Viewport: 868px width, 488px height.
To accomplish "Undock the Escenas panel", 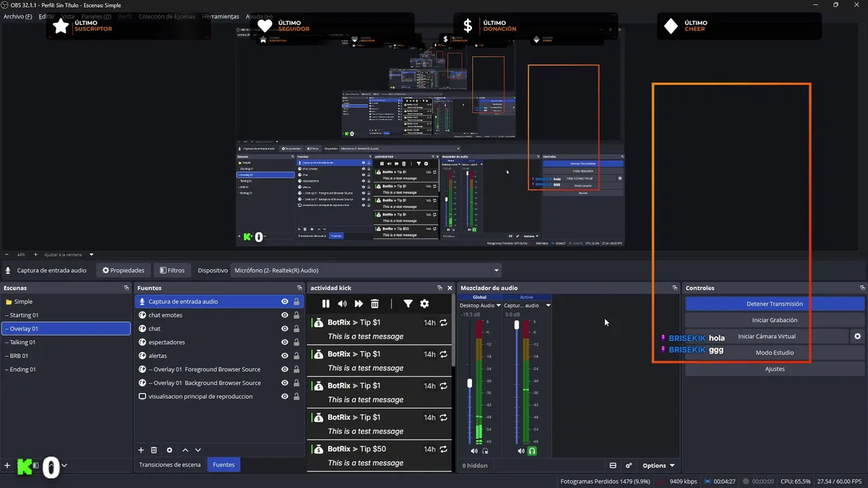I will 126,288.
